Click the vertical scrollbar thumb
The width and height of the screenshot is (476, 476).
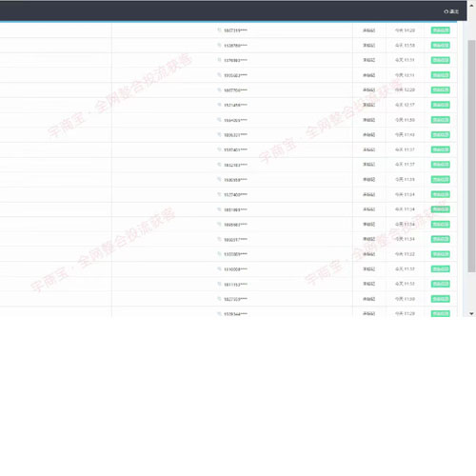pyautogui.click(x=471, y=156)
